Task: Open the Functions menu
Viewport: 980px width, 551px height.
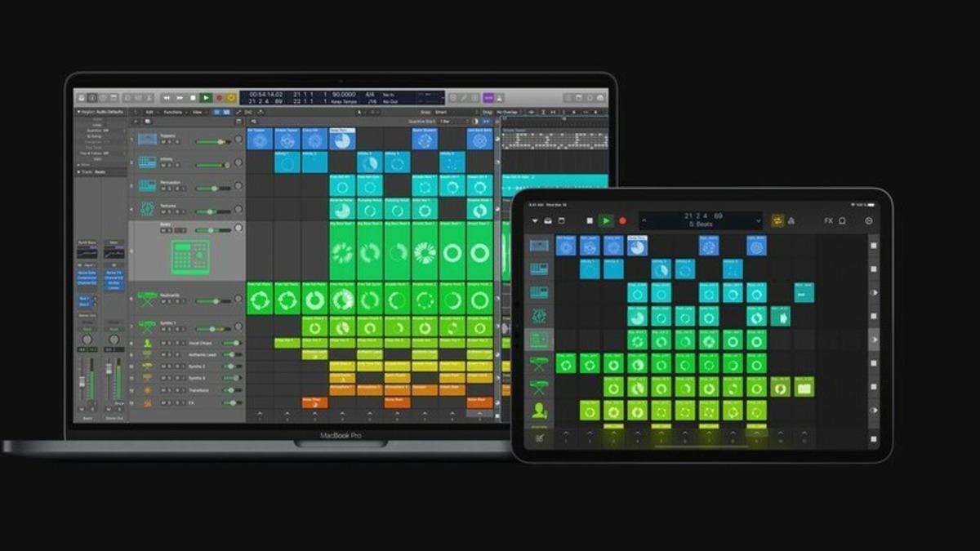Action: 173,113
